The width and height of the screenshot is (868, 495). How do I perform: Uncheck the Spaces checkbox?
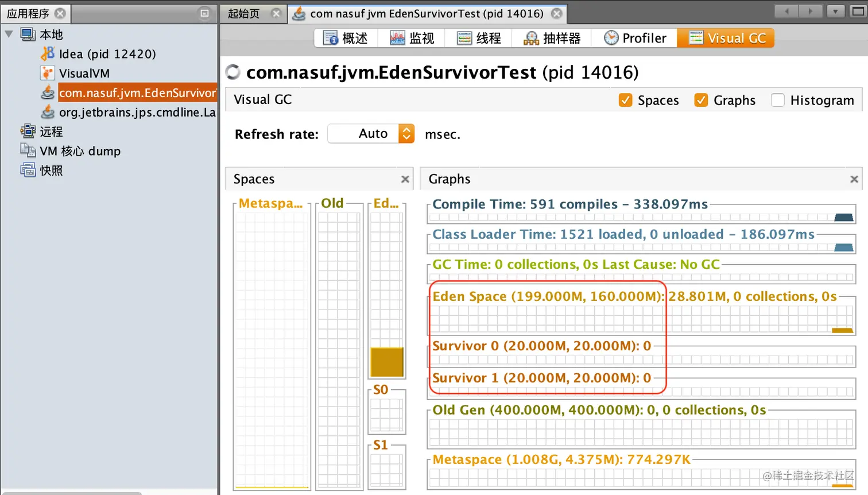tap(626, 100)
